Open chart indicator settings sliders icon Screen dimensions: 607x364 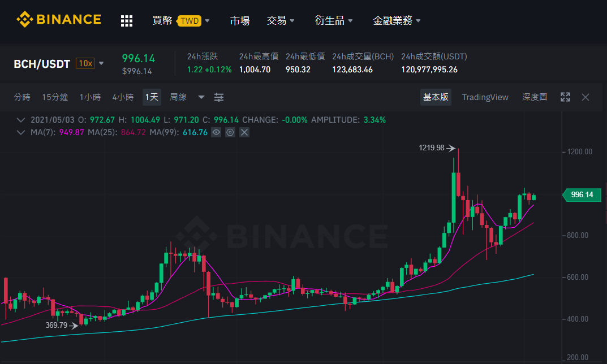point(219,97)
